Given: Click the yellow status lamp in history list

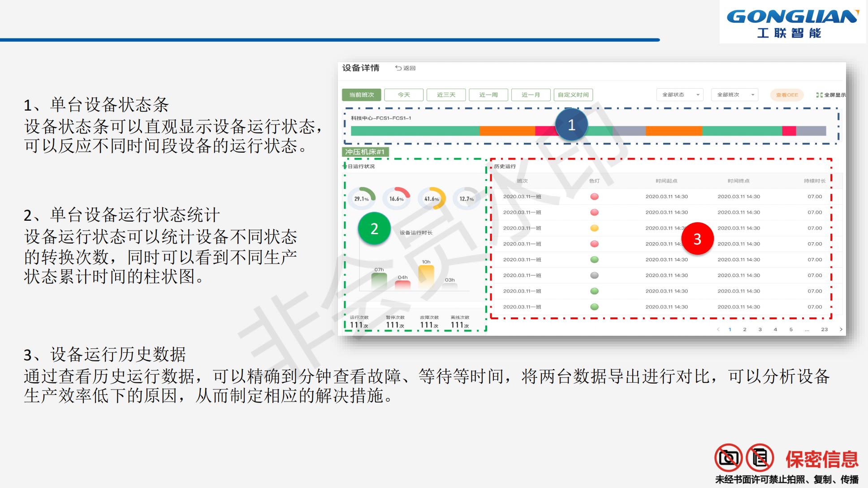Looking at the screenshot, I should click(595, 228).
